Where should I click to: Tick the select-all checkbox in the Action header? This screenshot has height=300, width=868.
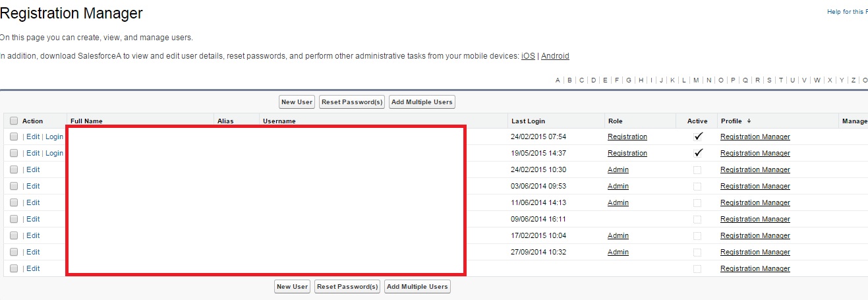14,121
